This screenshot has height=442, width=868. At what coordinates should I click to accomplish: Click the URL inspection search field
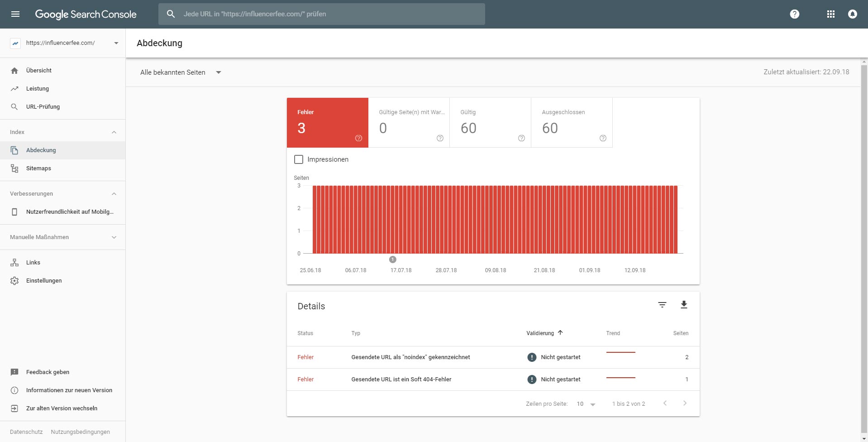[x=322, y=14]
